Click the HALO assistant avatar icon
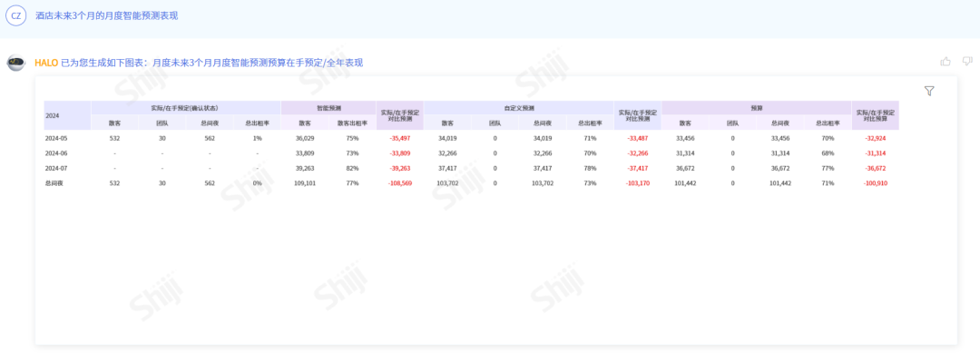980x353 pixels. tap(16, 64)
